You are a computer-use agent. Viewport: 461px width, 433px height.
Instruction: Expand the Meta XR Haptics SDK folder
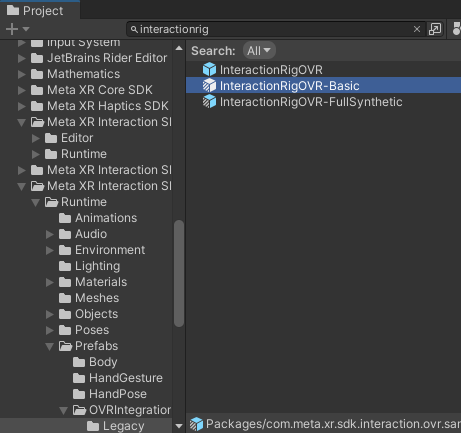click(22, 106)
